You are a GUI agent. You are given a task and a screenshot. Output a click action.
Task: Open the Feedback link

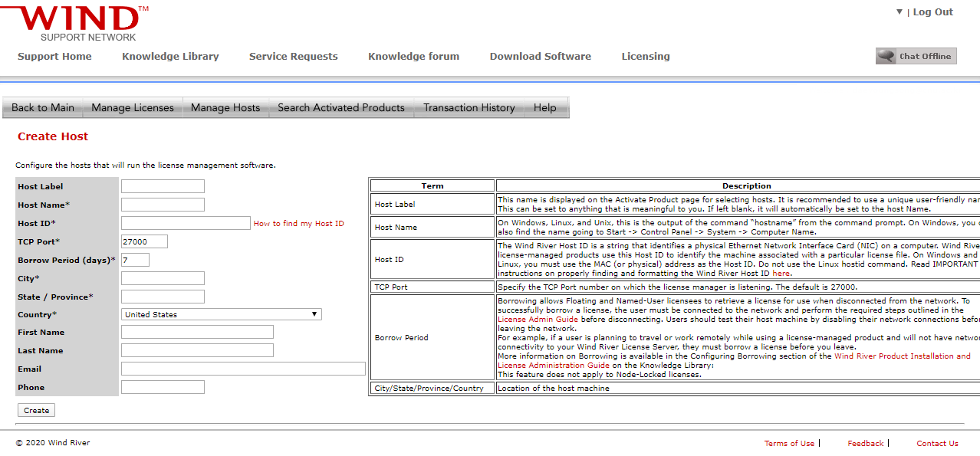point(866,443)
